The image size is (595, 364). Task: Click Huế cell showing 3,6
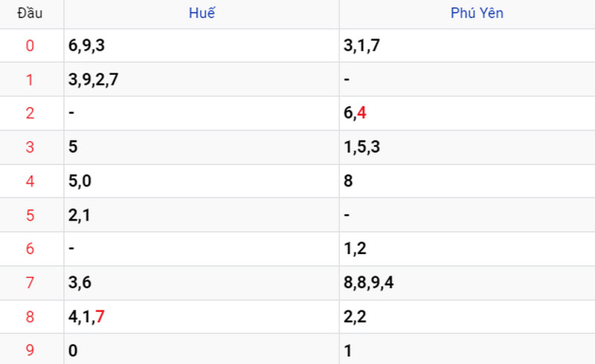[202, 283]
